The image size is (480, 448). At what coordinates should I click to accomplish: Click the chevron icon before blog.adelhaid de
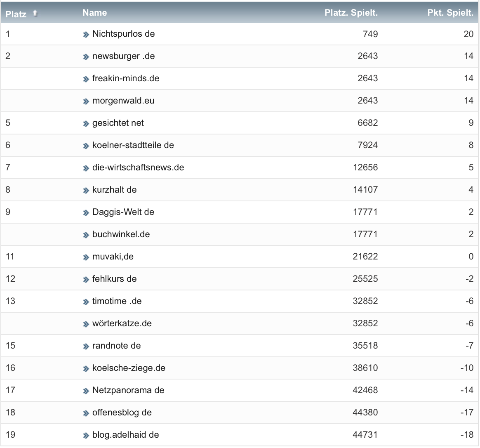point(86,436)
